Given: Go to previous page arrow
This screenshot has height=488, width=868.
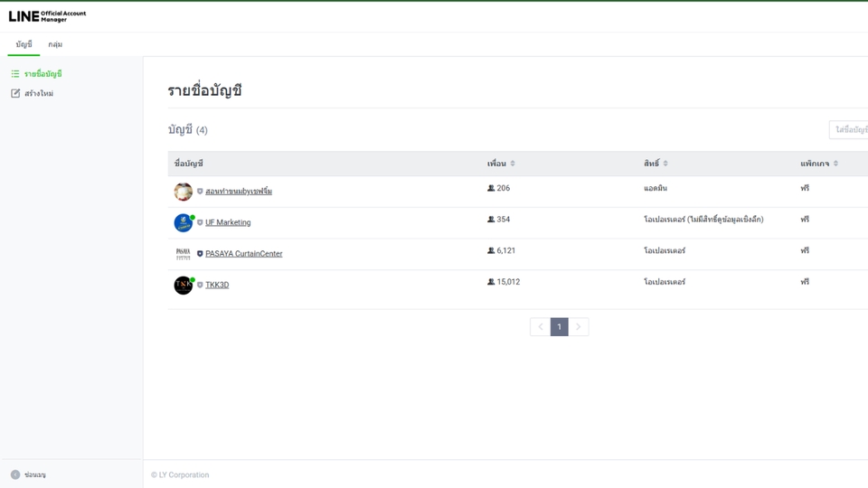Looking at the screenshot, I should [x=541, y=327].
